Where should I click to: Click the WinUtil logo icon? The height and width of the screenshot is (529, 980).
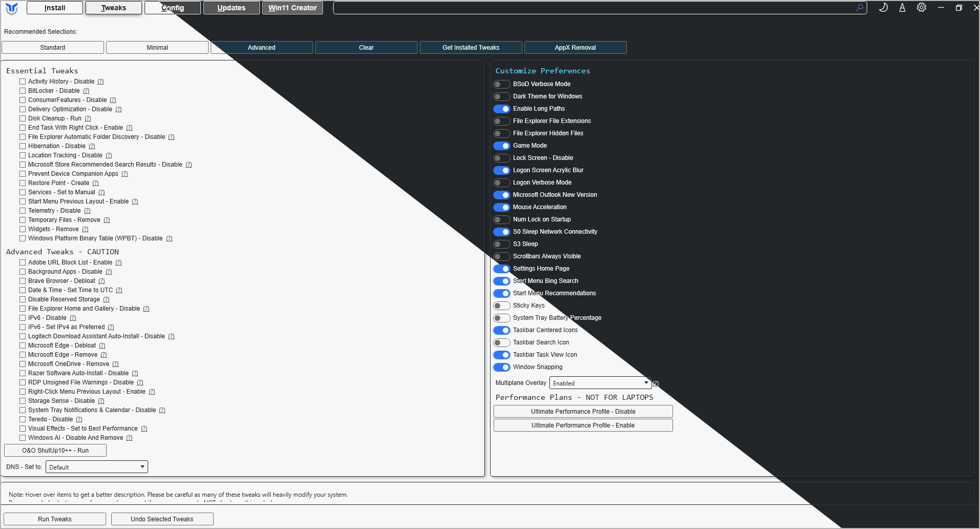pos(12,8)
